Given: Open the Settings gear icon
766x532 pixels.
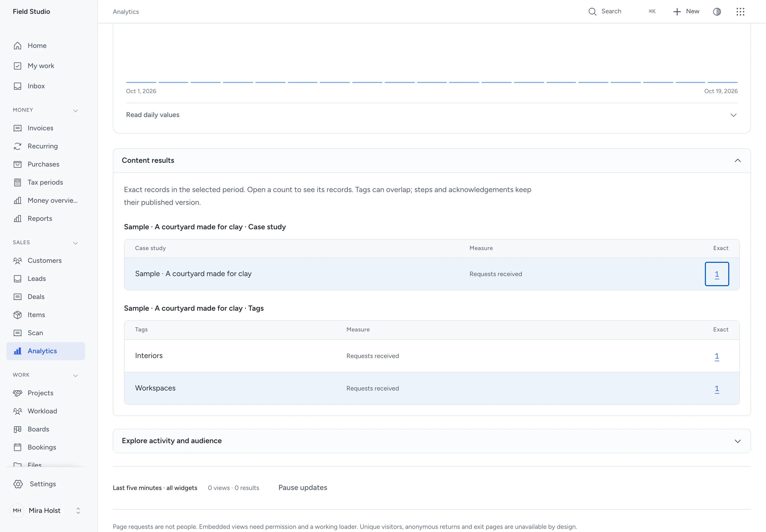Looking at the screenshot, I should point(18,484).
